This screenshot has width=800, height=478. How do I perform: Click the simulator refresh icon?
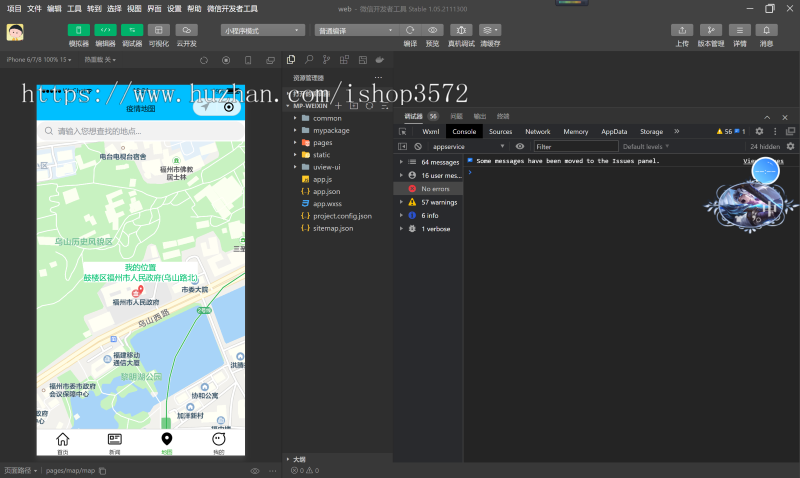coord(204,60)
